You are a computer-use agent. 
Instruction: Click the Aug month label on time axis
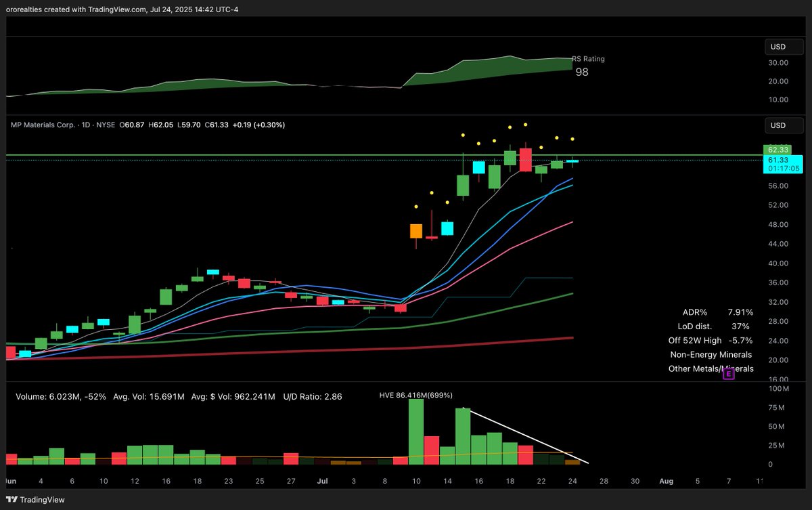point(667,481)
